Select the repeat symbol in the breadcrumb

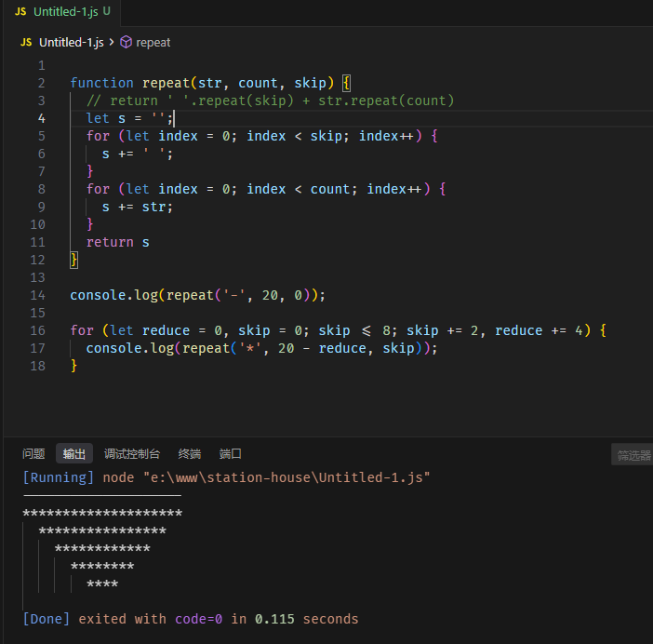point(153,43)
